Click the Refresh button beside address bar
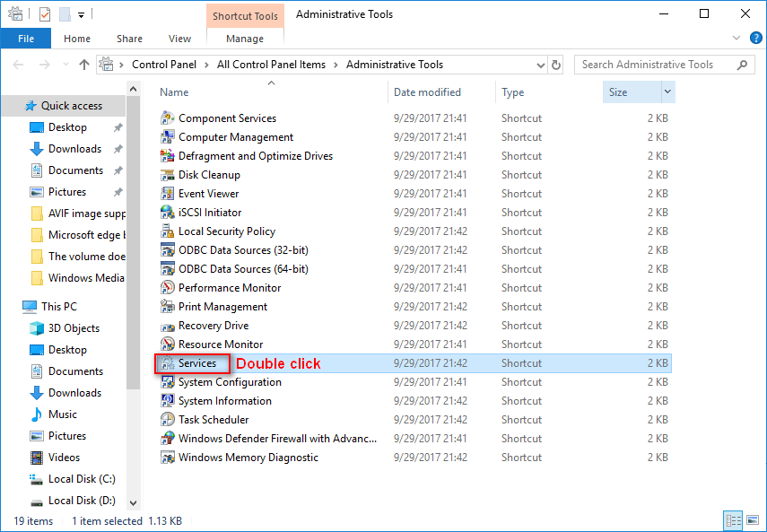 point(556,65)
